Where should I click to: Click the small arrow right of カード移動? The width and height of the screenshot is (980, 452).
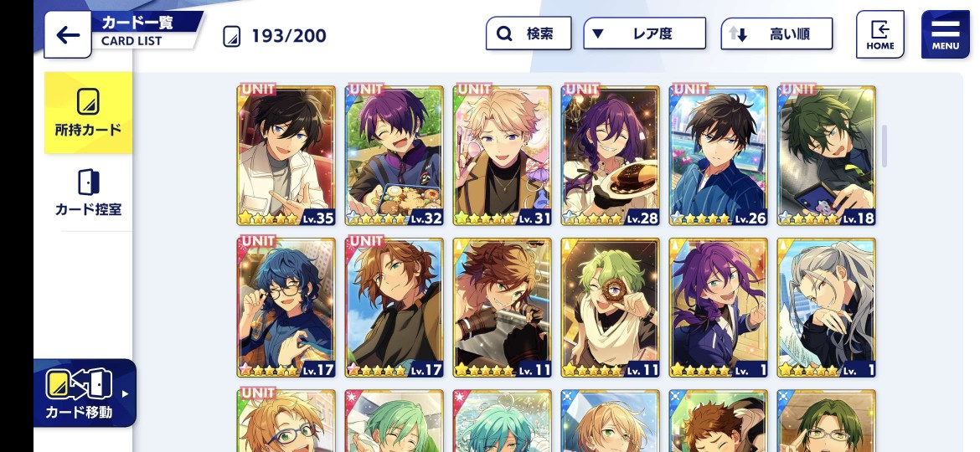(x=125, y=394)
